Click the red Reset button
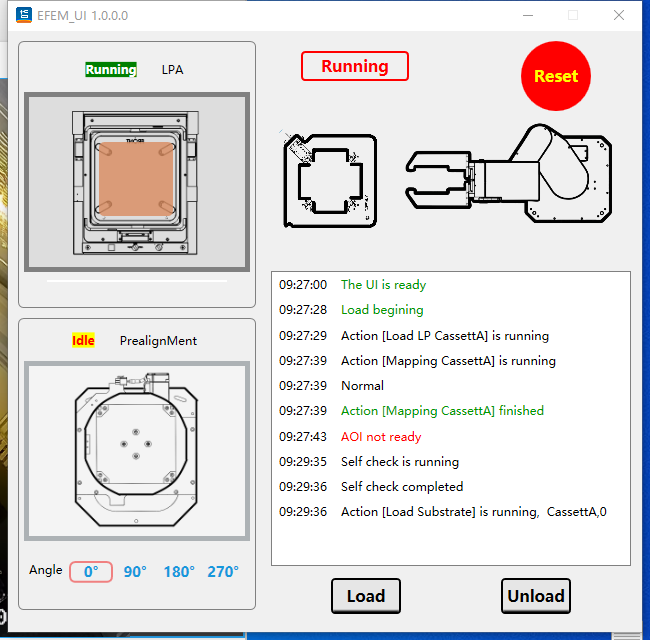 click(x=555, y=76)
